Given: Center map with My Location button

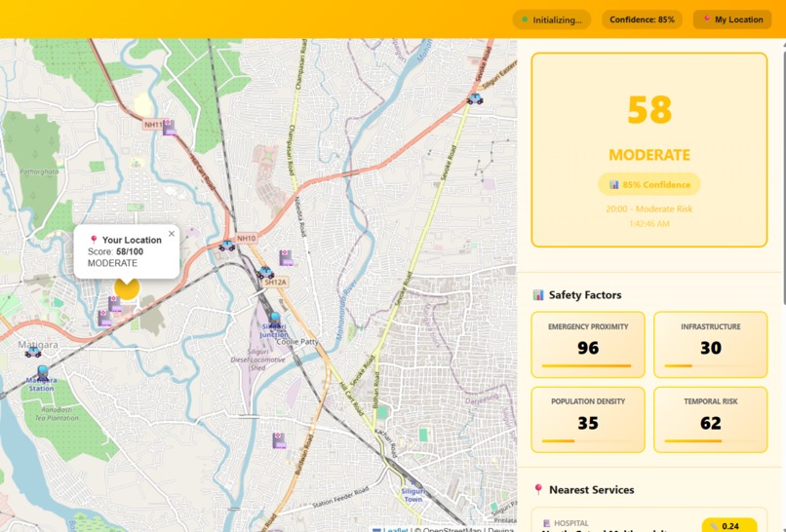Looking at the screenshot, I should click(731, 19).
